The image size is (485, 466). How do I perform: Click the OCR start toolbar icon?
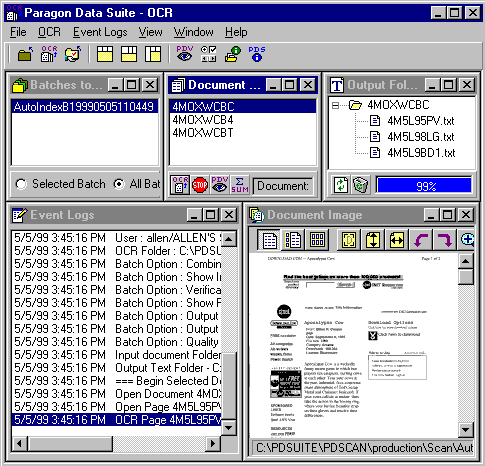[x=49, y=54]
